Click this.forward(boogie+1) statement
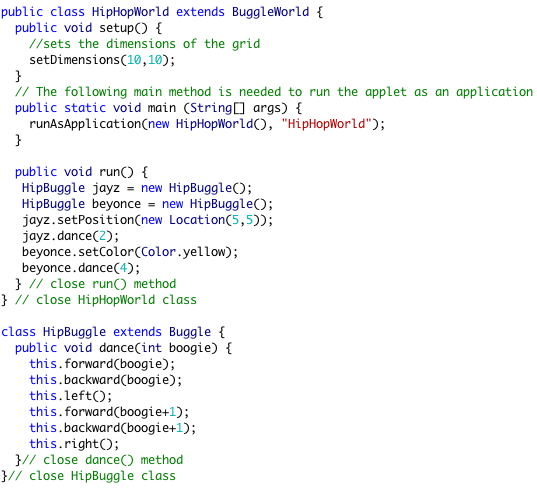537x498 pixels. [x=109, y=412]
